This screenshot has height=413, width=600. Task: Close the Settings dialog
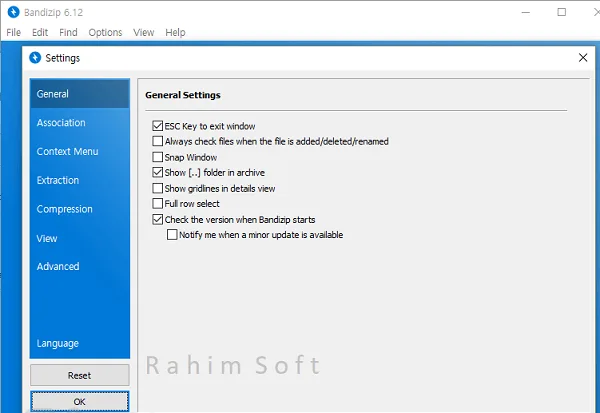[x=583, y=58]
